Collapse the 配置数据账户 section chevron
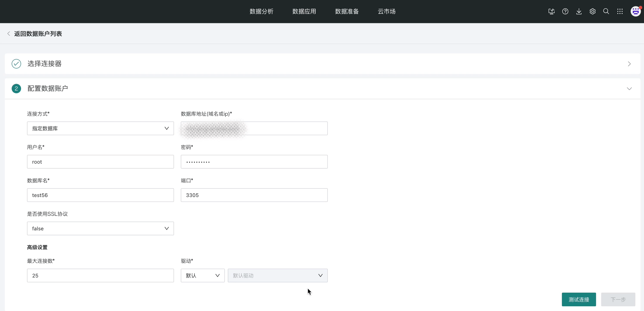644x311 pixels. click(629, 89)
